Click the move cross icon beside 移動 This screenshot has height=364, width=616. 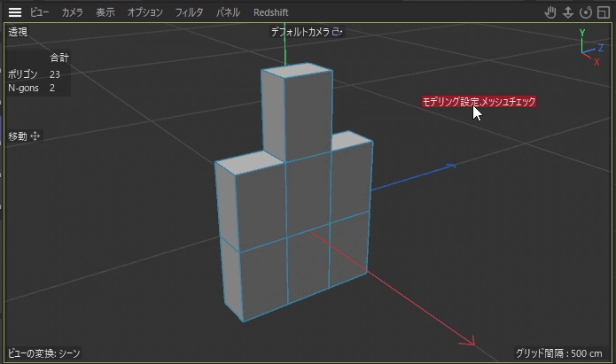click(35, 136)
